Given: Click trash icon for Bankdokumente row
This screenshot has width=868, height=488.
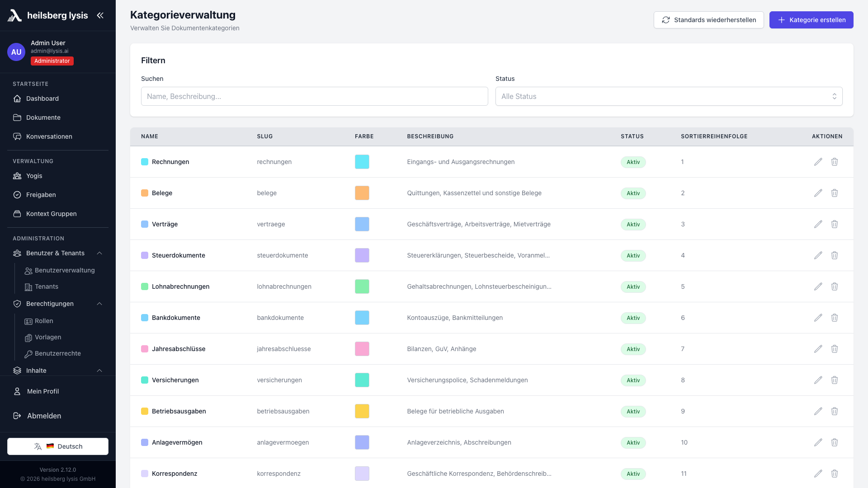Looking at the screenshot, I should tap(835, 318).
